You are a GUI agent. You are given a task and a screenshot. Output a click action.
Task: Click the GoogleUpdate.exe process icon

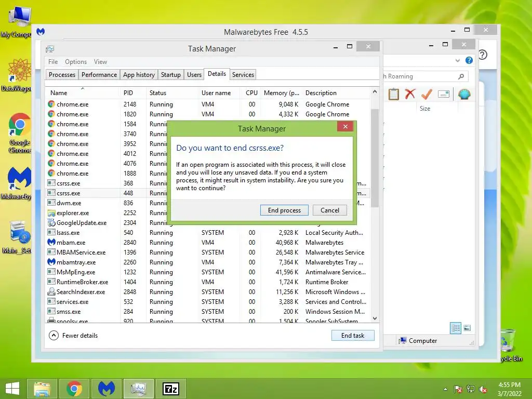point(51,222)
